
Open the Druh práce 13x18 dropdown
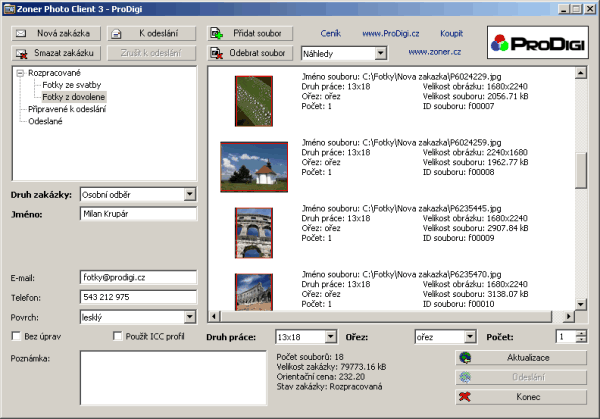click(331, 337)
